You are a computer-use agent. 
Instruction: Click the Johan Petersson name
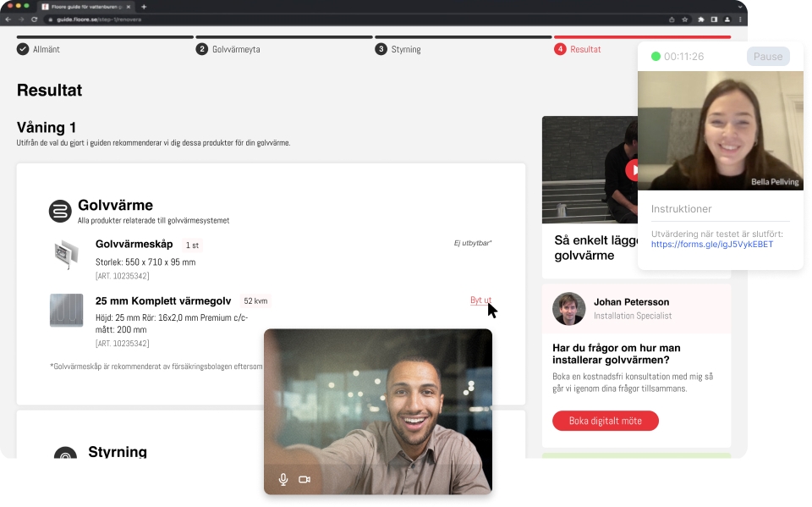point(631,302)
